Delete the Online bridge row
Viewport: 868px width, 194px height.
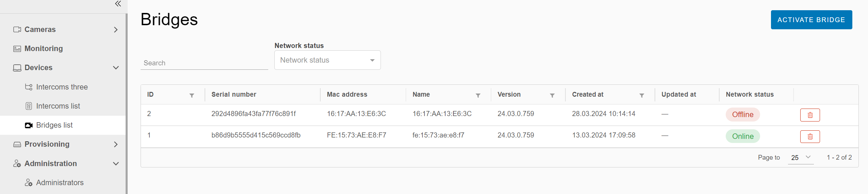[x=810, y=136]
